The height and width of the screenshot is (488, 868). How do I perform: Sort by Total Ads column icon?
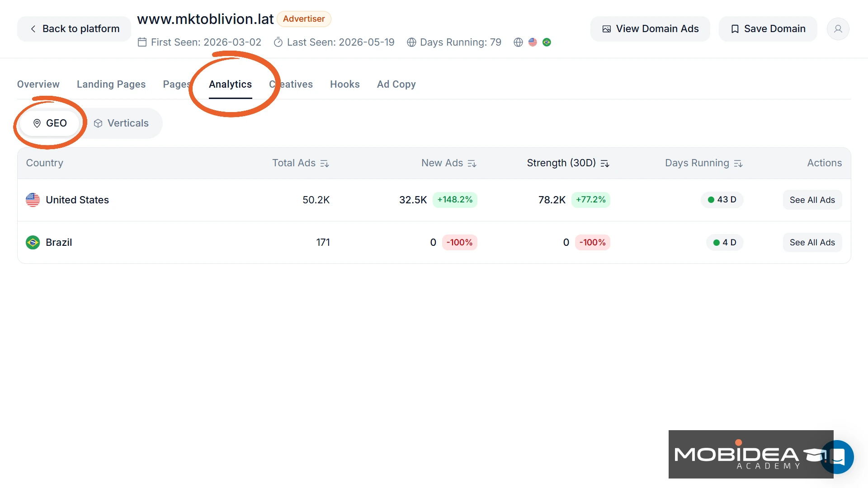(x=325, y=164)
